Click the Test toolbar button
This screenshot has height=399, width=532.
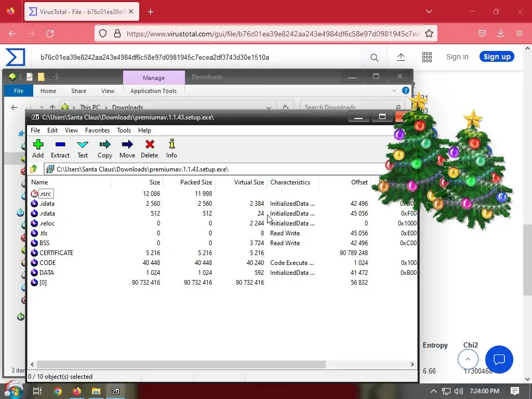(x=83, y=149)
